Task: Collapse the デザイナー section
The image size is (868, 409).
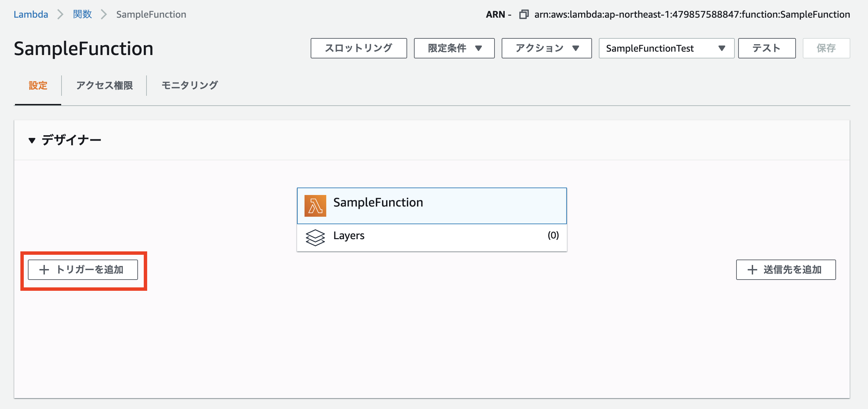Action: [32, 140]
